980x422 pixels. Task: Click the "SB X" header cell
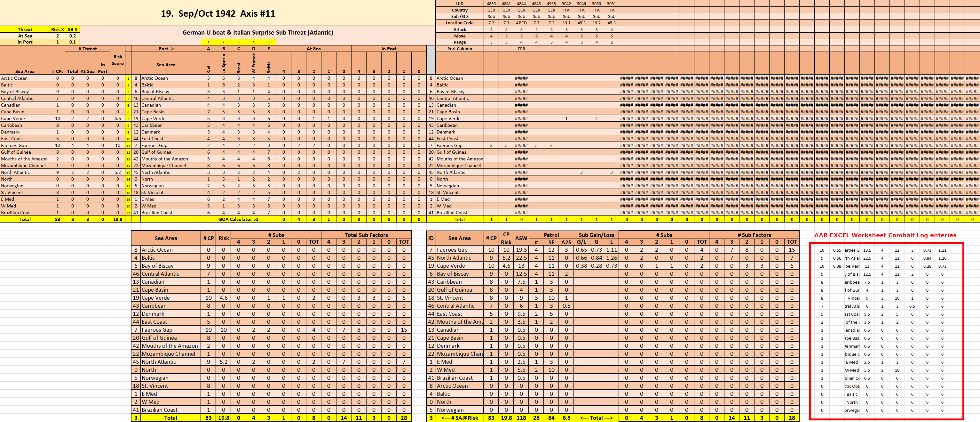click(72, 29)
